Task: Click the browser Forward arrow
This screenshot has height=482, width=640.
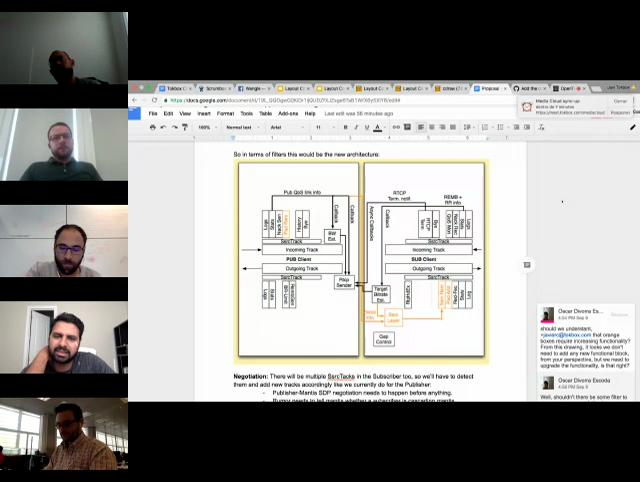Action: click(x=144, y=100)
